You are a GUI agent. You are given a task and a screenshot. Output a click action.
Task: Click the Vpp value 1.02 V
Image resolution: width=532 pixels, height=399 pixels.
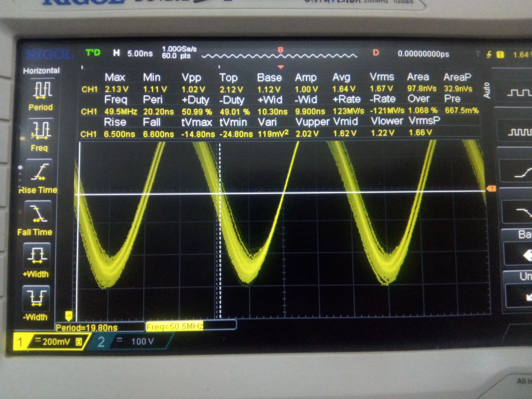pos(193,90)
